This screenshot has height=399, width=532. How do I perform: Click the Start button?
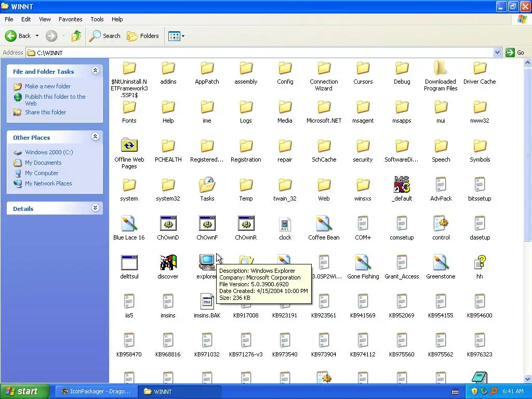tap(25, 391)
